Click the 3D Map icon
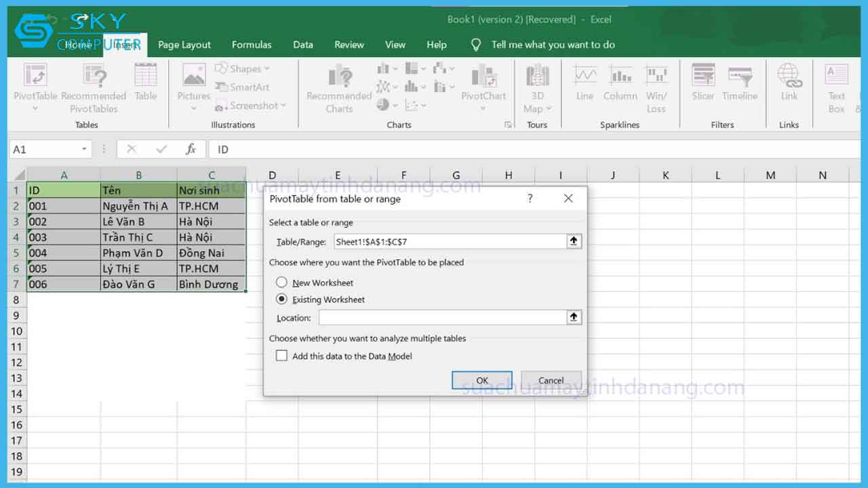The image size is (868, 488). point(537,76)
